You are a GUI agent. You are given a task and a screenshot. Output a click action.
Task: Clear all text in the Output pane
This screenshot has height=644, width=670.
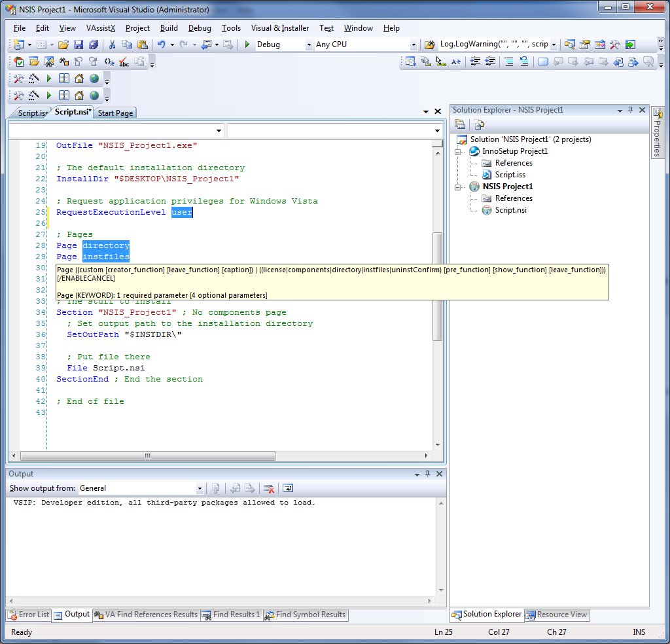[x=269, y=488]
